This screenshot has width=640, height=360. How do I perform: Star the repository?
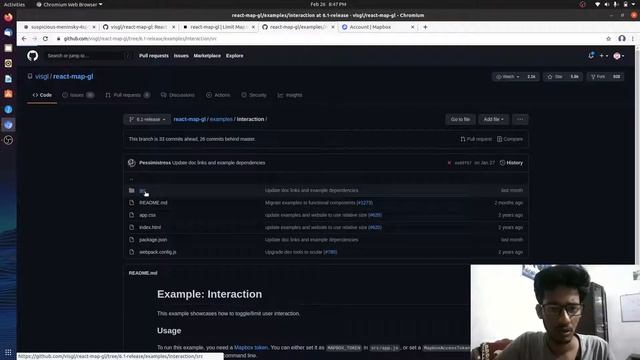point(555,76)
